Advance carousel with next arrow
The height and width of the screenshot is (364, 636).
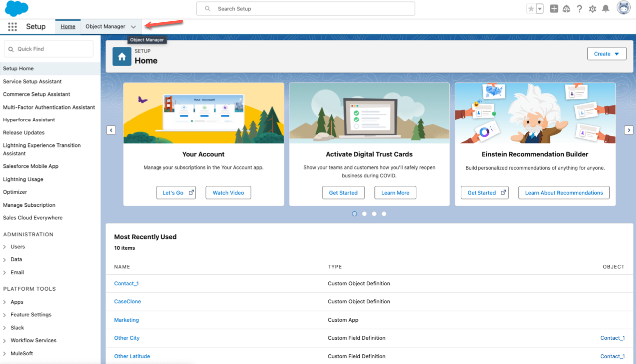[x=629, y=130]
